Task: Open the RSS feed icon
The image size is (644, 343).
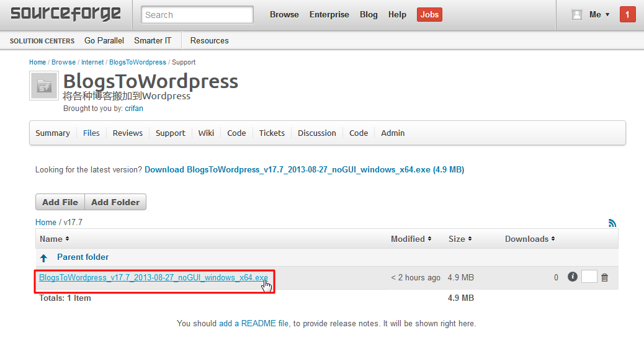Action: [x=612, y=223]
